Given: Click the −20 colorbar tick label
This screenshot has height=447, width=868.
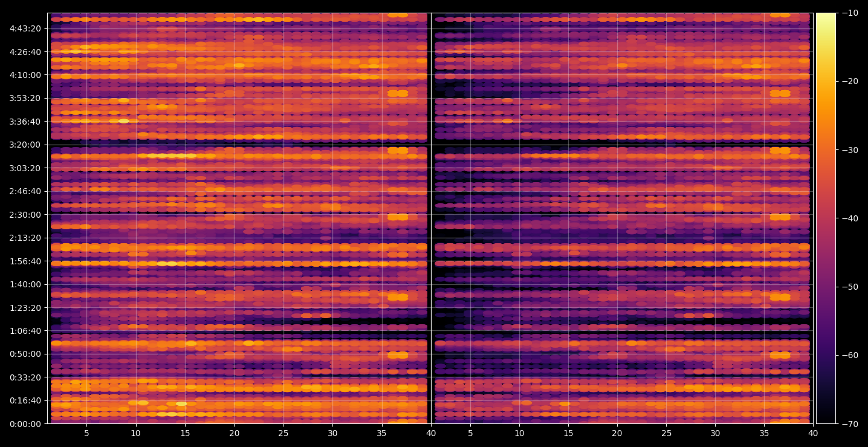Looking at the screenshot, I should pyautogui.click(x=850, y=82).
